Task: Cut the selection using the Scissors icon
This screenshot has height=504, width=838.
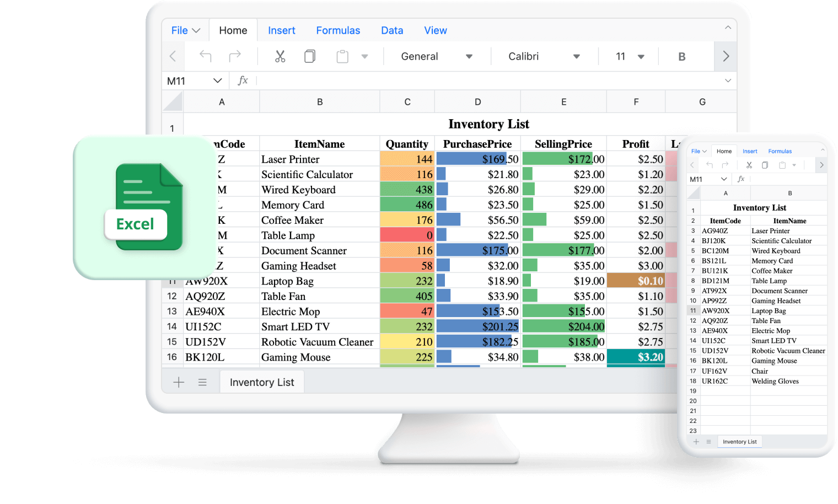Action: click(280, 56)
